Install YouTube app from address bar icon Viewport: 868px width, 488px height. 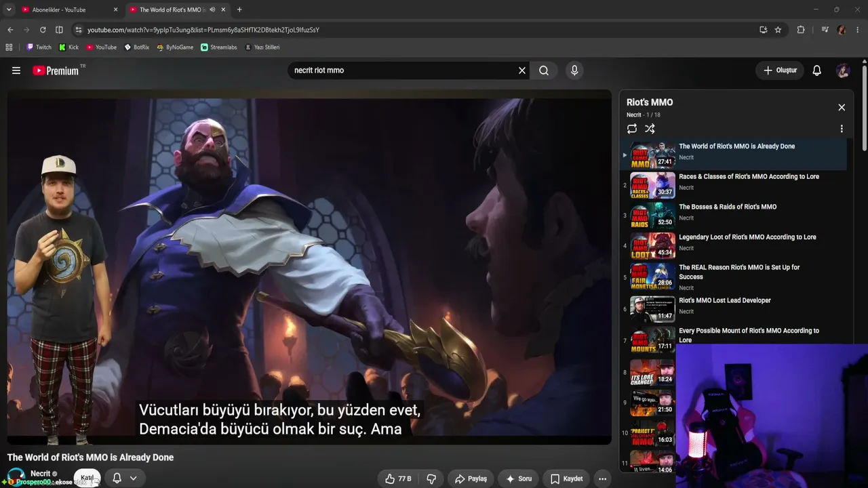pos(764,30)
